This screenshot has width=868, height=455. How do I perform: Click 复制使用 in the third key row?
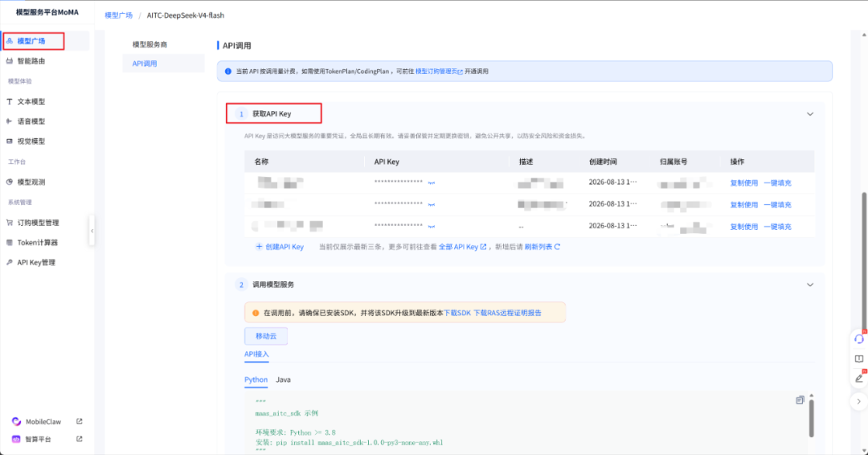[x=744, y=227]
